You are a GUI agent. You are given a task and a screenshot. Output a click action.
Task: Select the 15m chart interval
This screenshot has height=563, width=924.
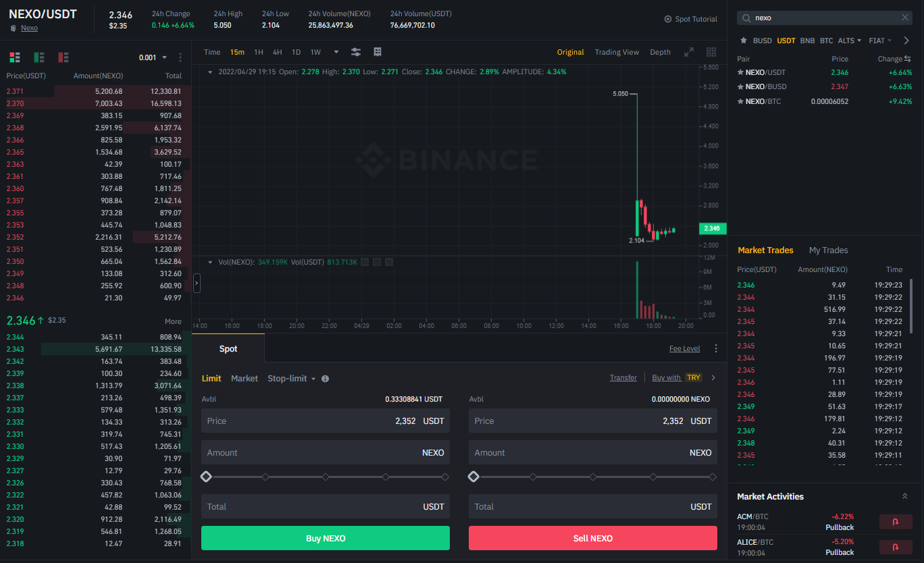click(x=237, y=52)
